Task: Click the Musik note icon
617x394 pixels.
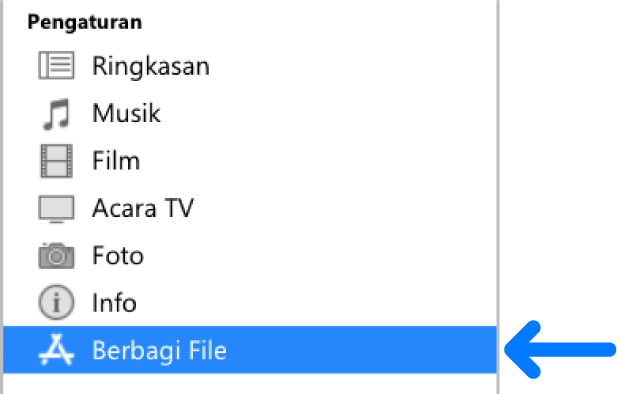Action: point(56,114)
